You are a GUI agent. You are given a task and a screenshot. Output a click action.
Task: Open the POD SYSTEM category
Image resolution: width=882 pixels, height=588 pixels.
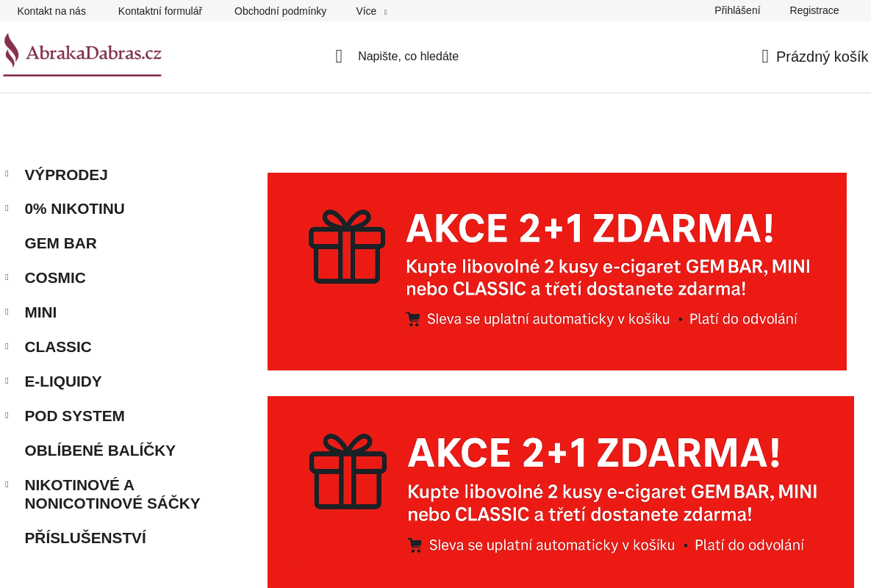[74, 416]
